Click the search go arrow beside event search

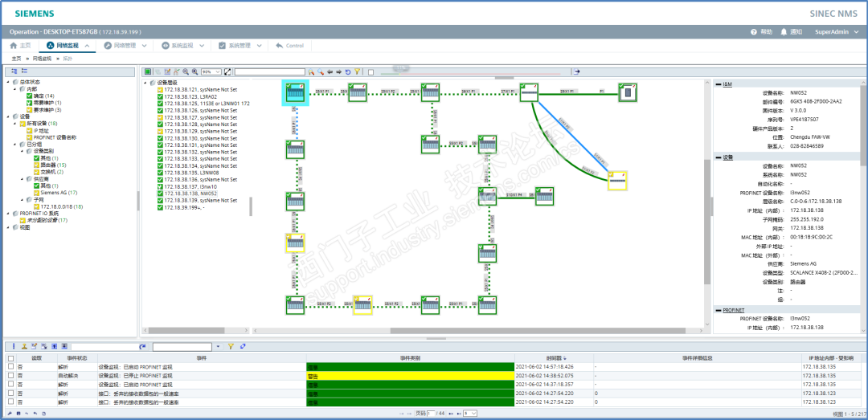[x=142, y=346]
